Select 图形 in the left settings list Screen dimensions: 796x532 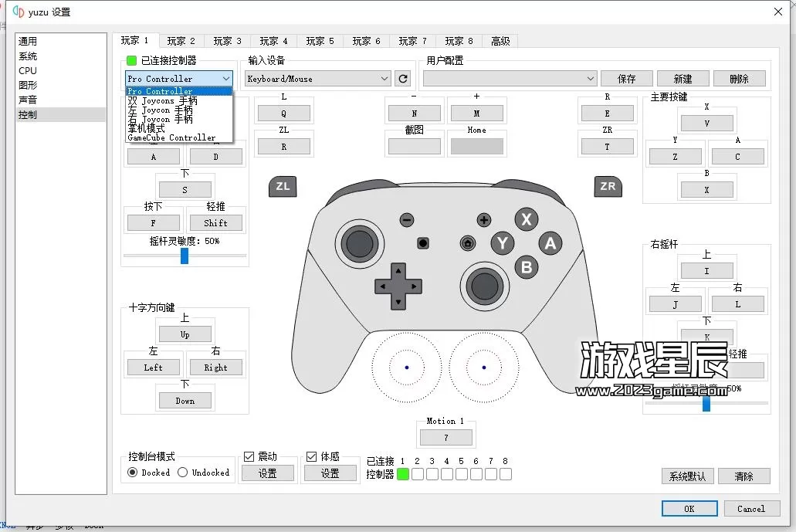coord(28,85)
